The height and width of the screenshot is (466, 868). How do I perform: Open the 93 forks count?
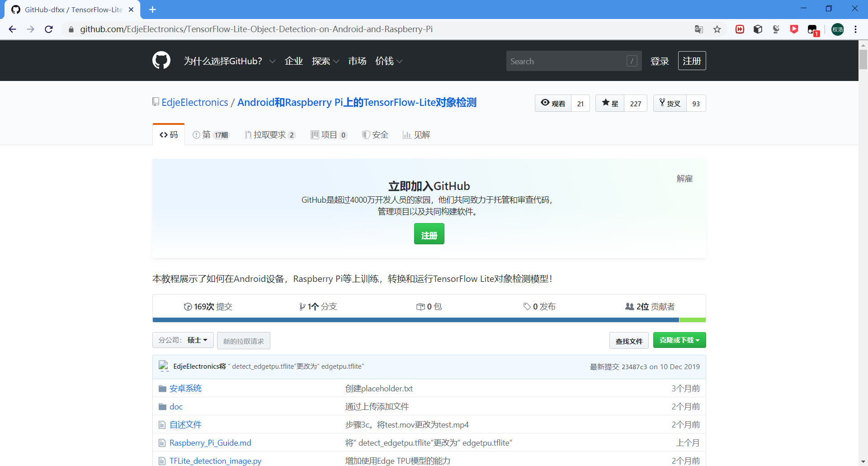tap(696, 103)
